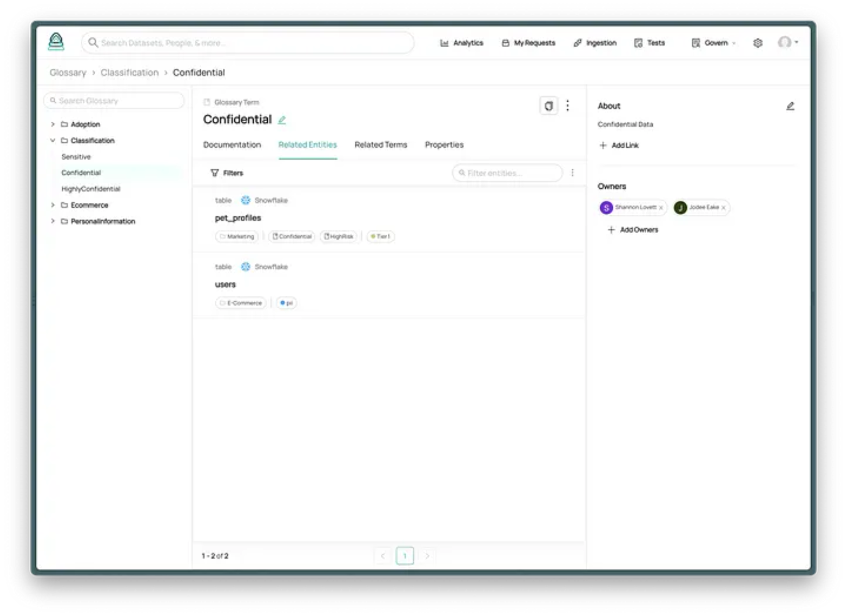Open the user profile avatar menu

[787, 42]
